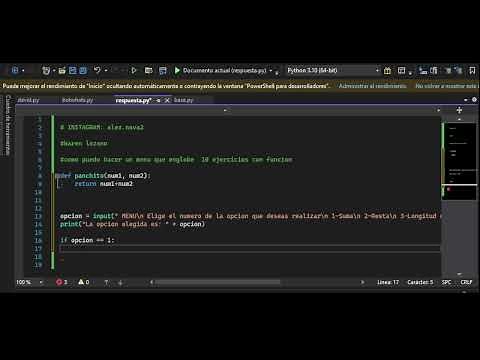Click the horizontal scrollbar right arrow
Screen dimensions: 480x360
coord(362,282)
